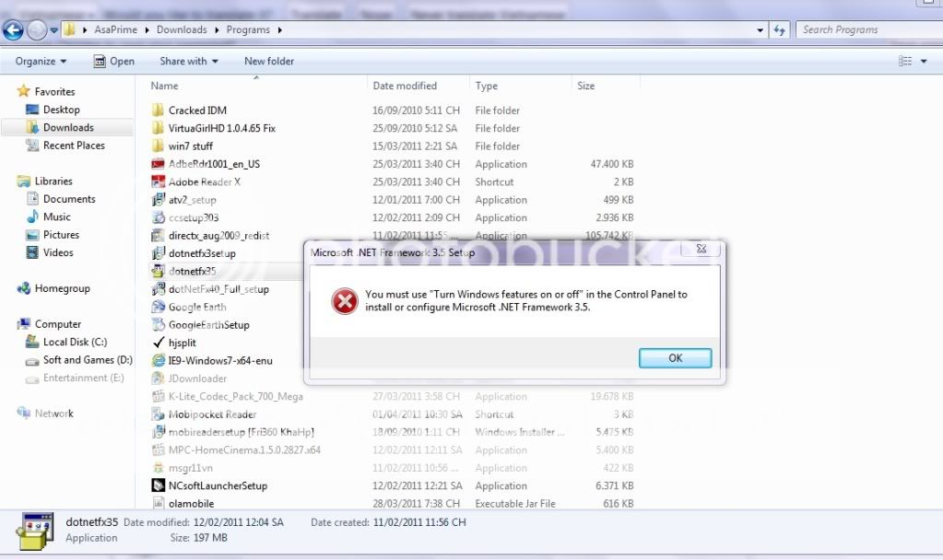Open Documents library in sidebar
The image size is (943, 560).
(x=69, y=199)
